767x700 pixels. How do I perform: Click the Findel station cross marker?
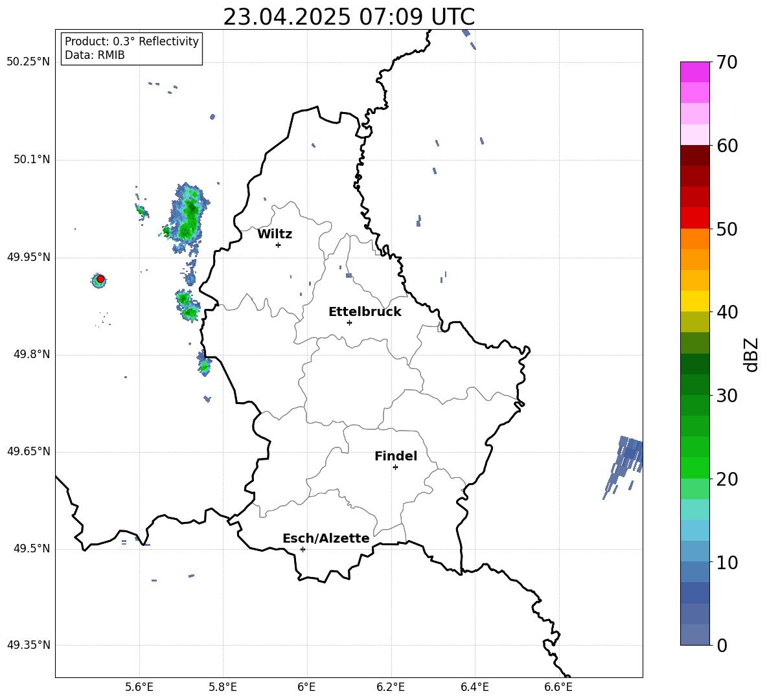[395, 468]
